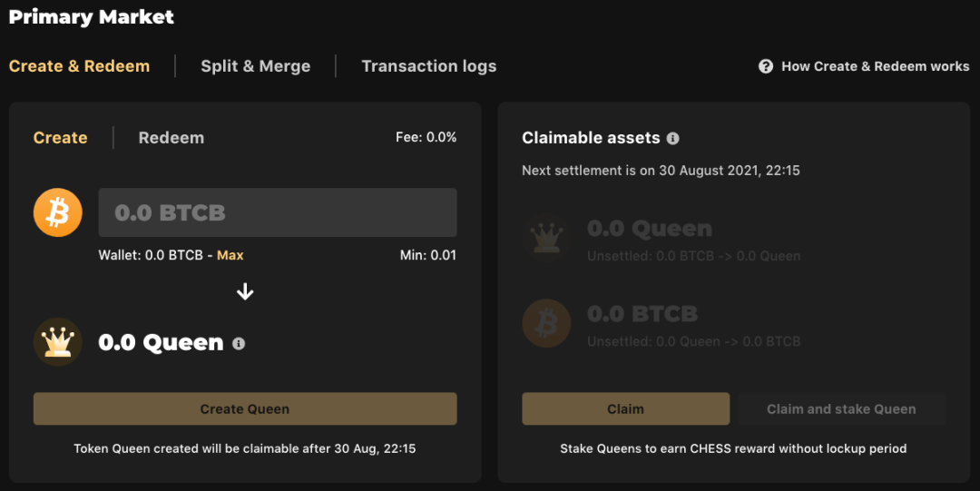
Task: Click the Create Queen button
Action: (x=245, y=409)
